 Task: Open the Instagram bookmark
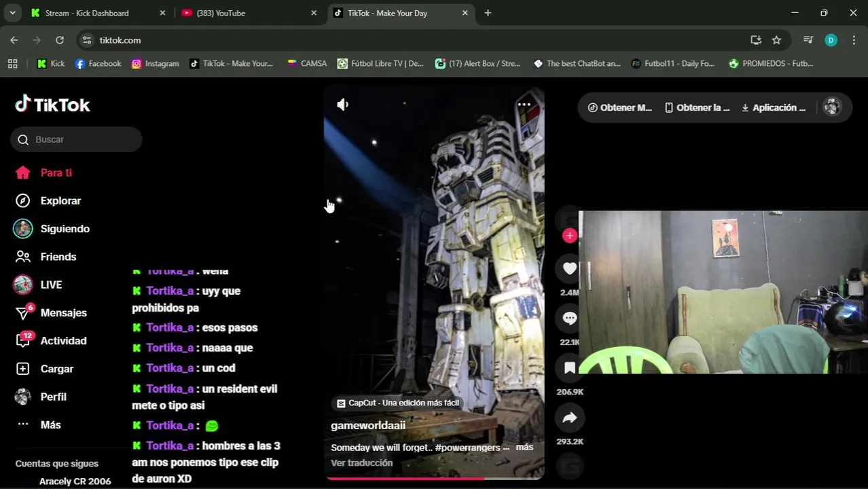155,63
